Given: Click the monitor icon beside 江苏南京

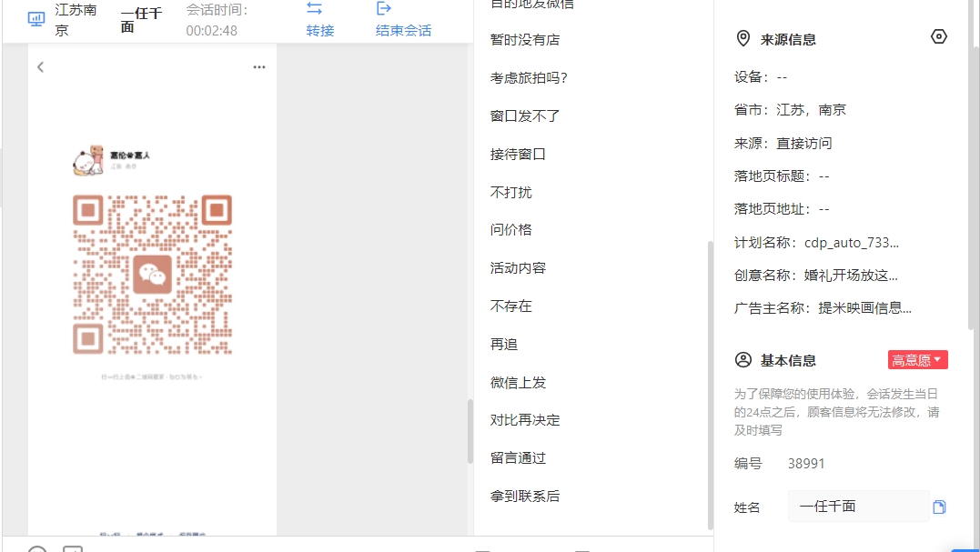Looking at the screenshot, I should click(x=36, y=19).
